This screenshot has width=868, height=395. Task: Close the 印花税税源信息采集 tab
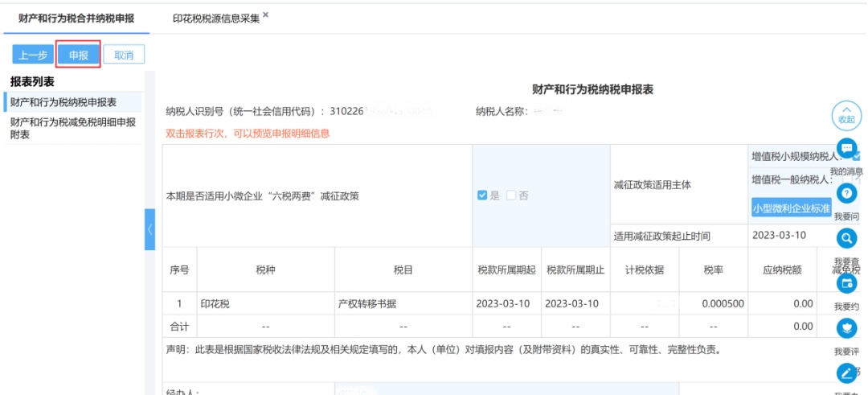[x=266, y=15]
